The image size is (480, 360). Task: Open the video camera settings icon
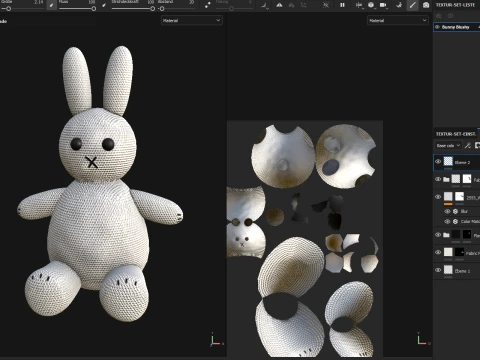pos(383,5)
